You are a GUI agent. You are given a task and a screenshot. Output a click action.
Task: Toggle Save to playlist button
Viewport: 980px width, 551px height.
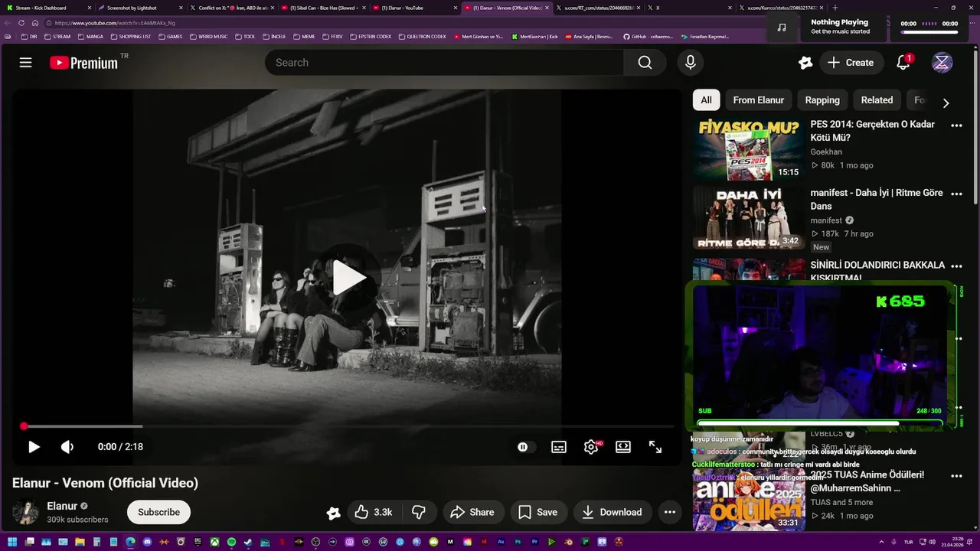539,513
